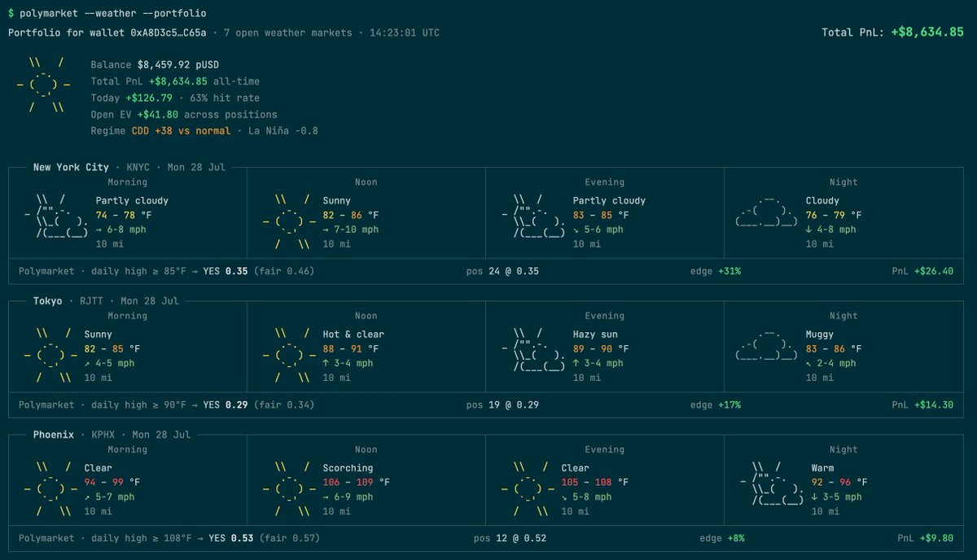Click New York City market 'YES 0.35' price

point(226,271)
